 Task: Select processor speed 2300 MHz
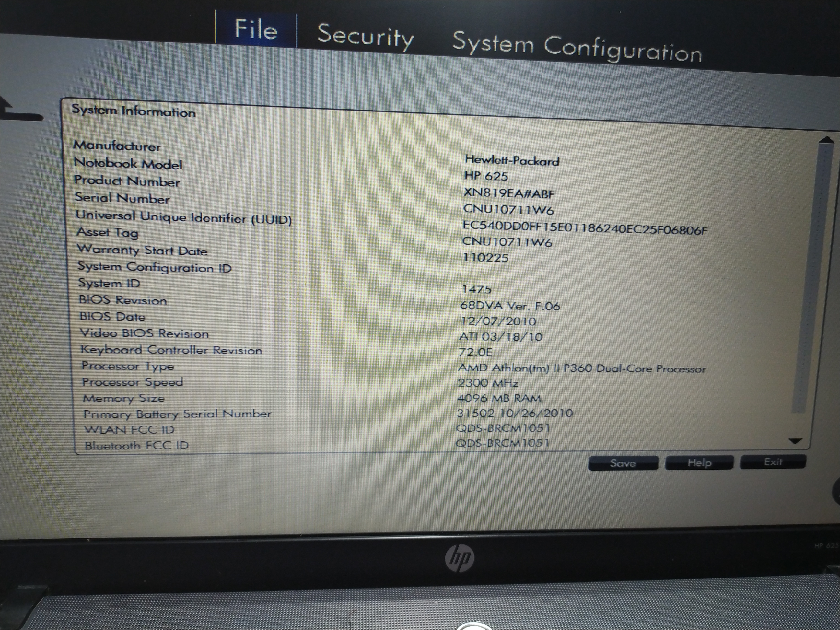[x=488, y=383]
